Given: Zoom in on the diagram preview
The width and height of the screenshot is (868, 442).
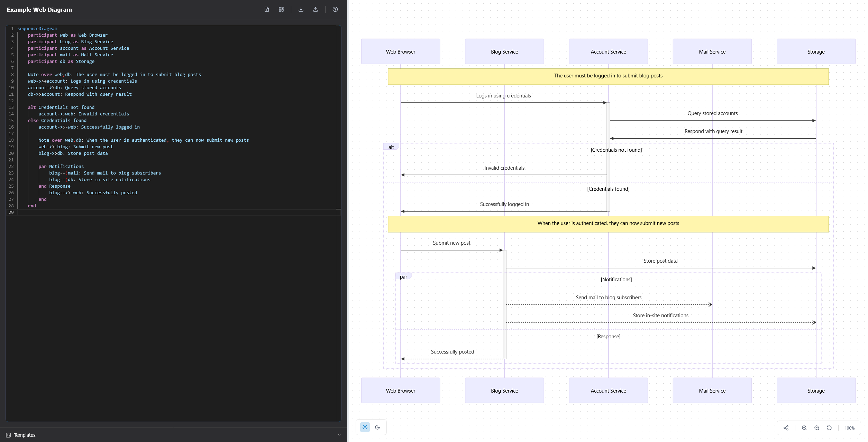Looking at the screenshot, I should coord(804,428).
